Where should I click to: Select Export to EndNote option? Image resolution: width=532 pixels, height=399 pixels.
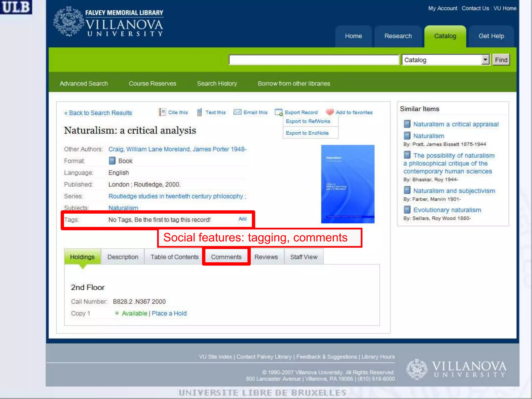pos(307,133)
